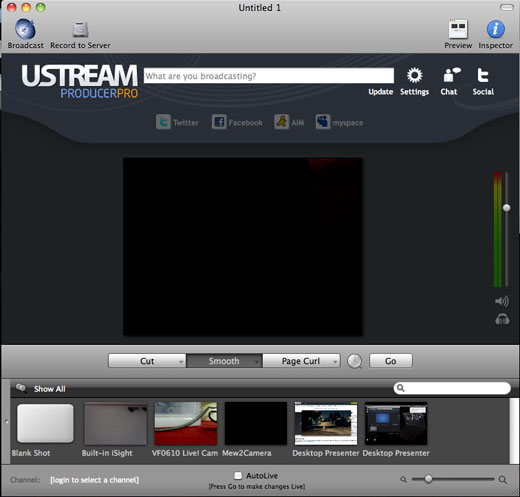Click the What are you broadcasting field

tap(269, 76)
